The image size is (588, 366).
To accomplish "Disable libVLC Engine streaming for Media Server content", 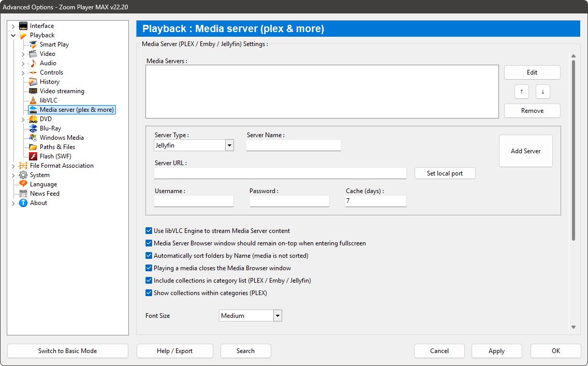I will (149, 230).
